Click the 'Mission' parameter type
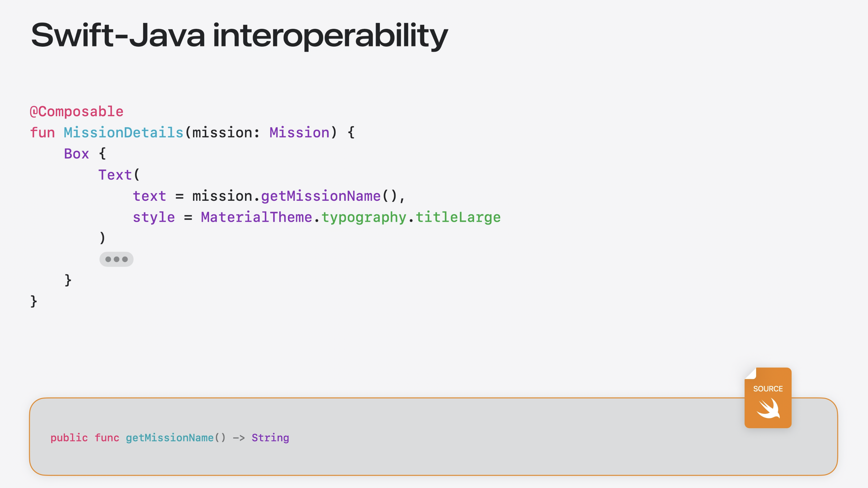The height and width of the screenshot is (488, 868). pos(299,133)
